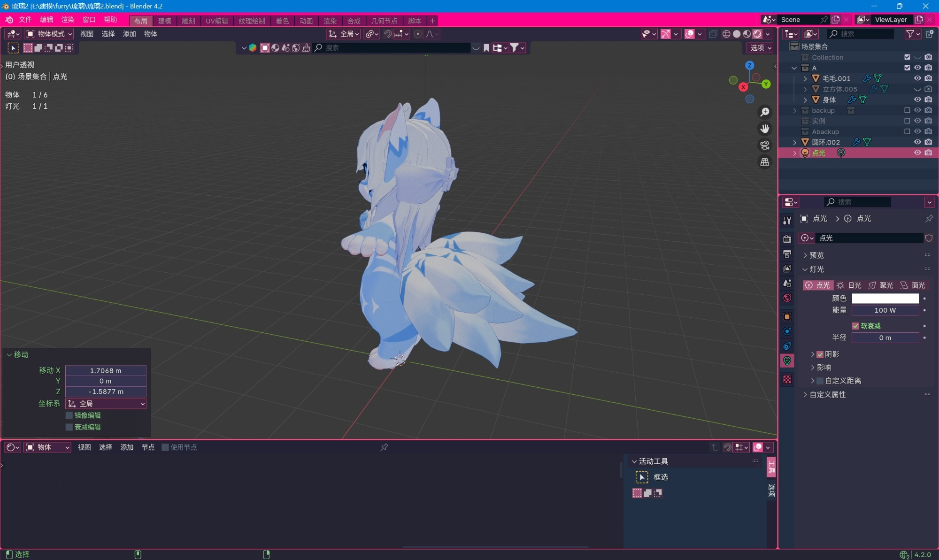Switch to UV编辑 workspace tab
The image size is (939, 560).
click(217, 21)
